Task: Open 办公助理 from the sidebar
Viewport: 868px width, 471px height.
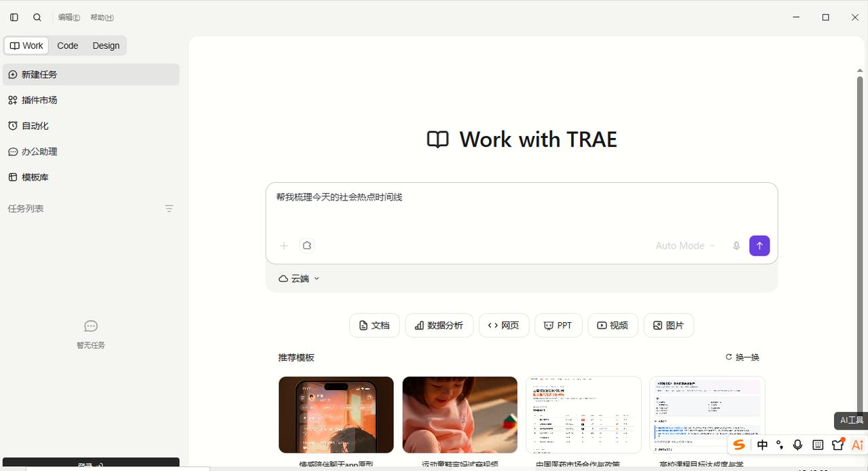Action: click(x=91, y=152)
